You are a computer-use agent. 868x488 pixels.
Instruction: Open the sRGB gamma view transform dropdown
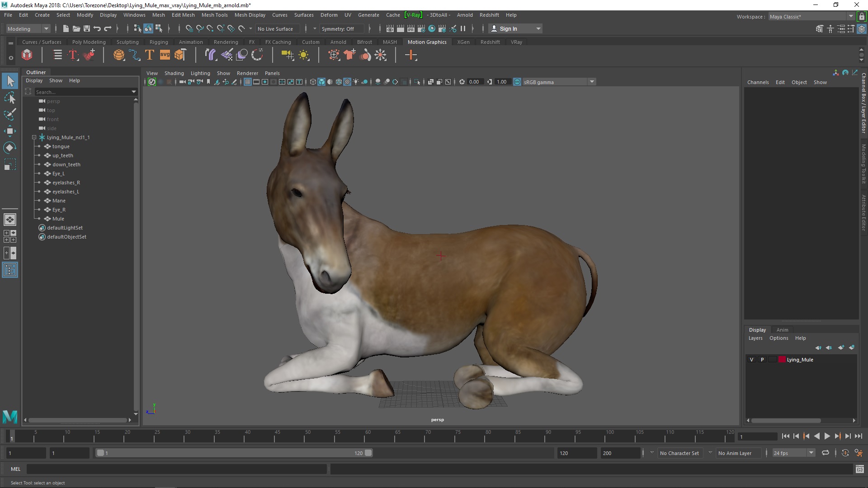point(559,82)
